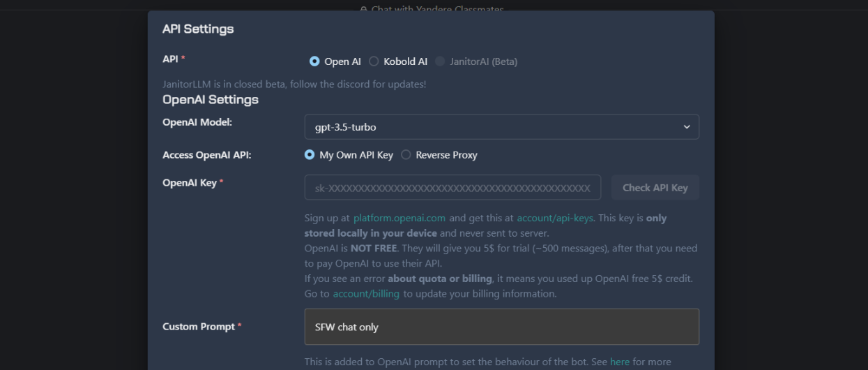868x370 pixels.
Task: Click the Access OpenAI API label
Action: pos(207,155)
